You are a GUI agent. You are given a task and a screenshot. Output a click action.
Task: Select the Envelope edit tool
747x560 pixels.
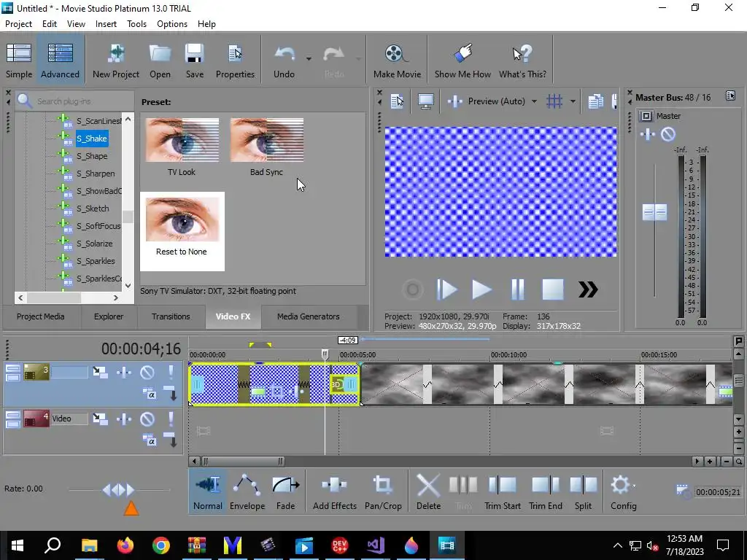point(247,491)
